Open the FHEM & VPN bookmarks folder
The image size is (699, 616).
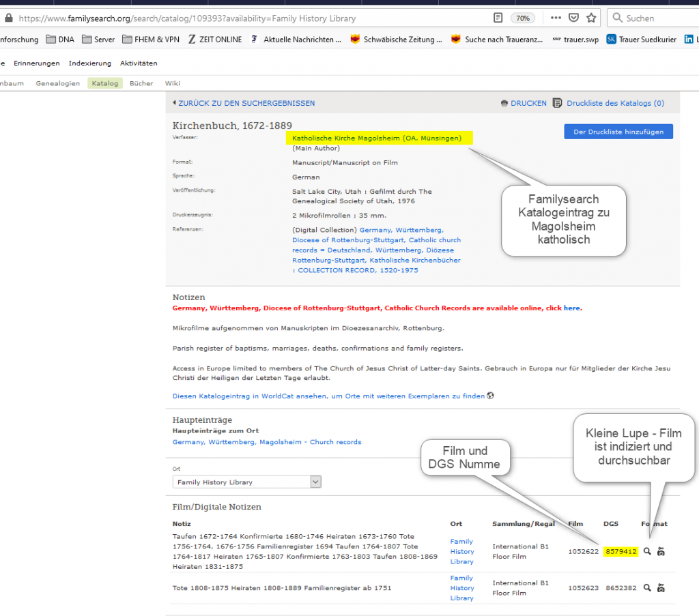tap(151, 39)
